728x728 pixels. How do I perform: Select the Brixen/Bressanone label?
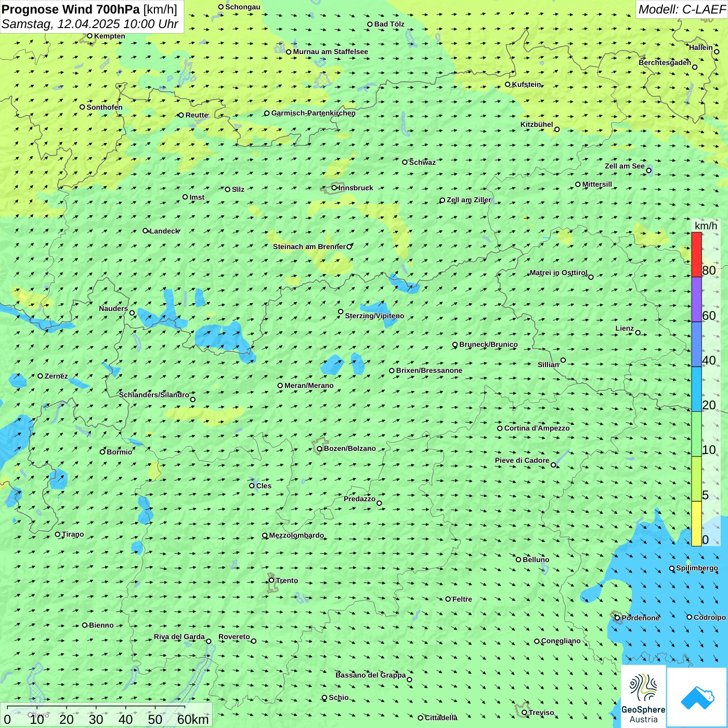[x=429, y=370]
